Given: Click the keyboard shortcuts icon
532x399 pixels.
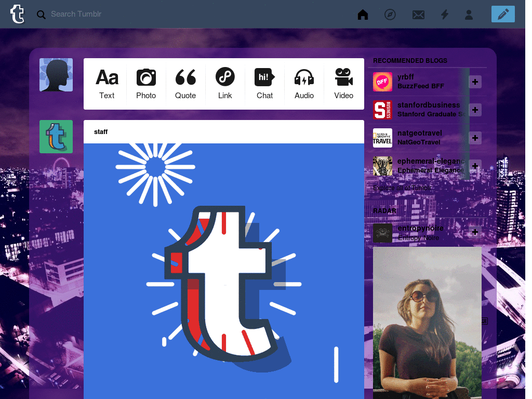Looking at the screenshot, I should (x=485, y=321).
